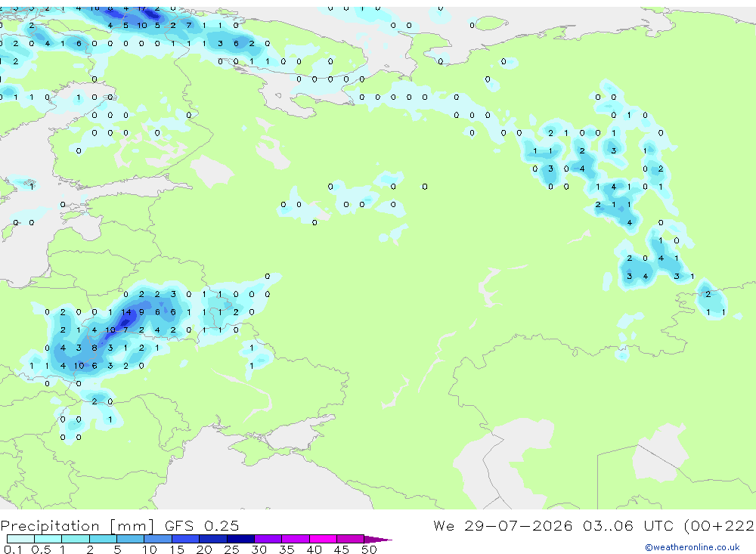Click the 'We 29-07-2026' date label
Image resolution: width=756 pixels, height=554 pixels.
click(x=503, y=525)
